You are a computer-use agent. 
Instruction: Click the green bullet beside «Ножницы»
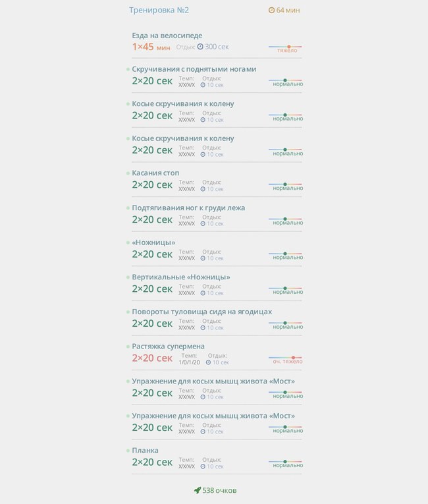coord(128,242)
